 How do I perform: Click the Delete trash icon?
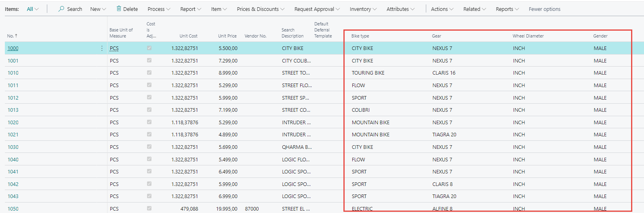click(119, 9)
